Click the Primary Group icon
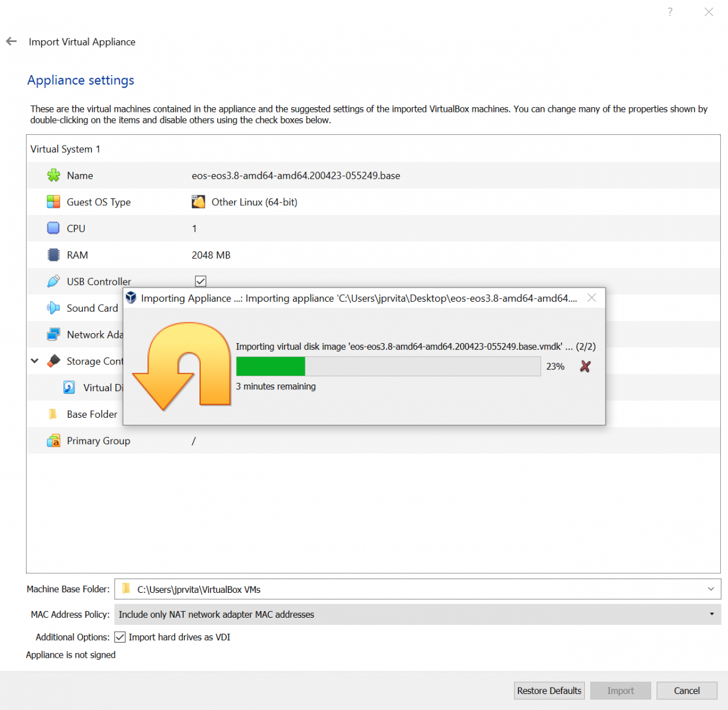Viewport: 728px width, 710px height. [53, 441]
